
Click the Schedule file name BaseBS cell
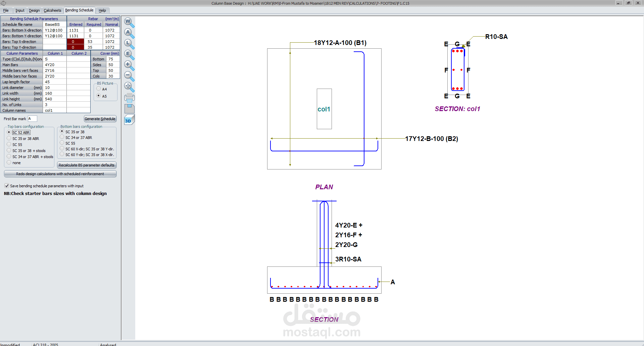55,24
